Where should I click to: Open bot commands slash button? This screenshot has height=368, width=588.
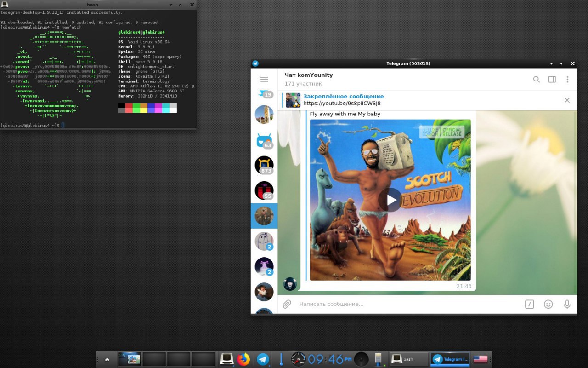pyautogui.click(x=530, y=304)
